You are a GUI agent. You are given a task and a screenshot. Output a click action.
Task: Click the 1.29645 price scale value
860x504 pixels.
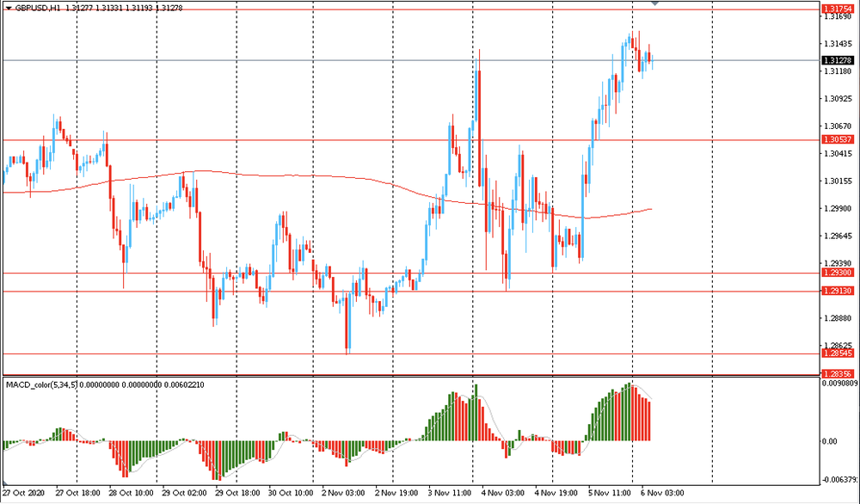[x=838, y=236]
